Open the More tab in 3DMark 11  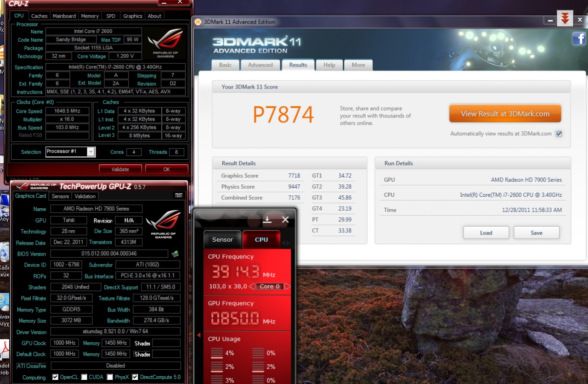(x=358, y=65)
